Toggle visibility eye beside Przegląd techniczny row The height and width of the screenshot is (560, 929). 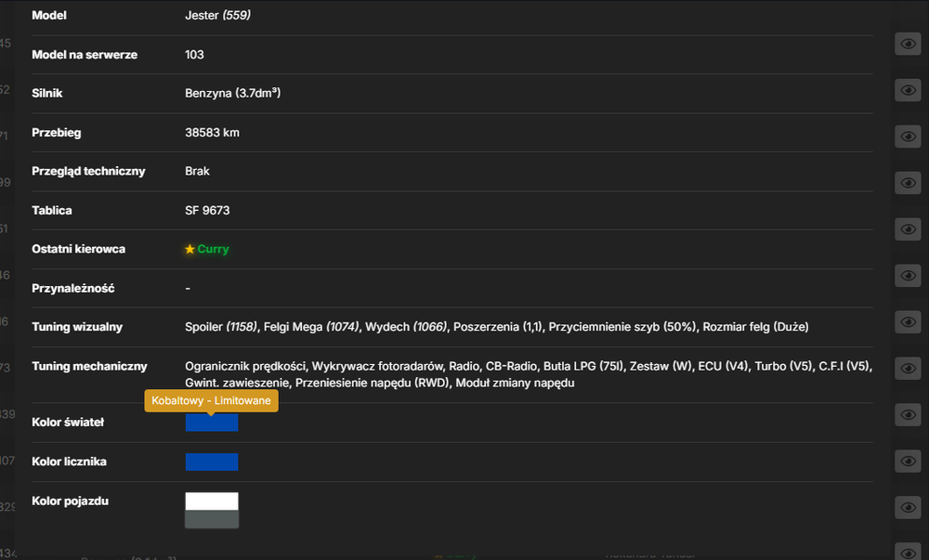pos(908,183)
